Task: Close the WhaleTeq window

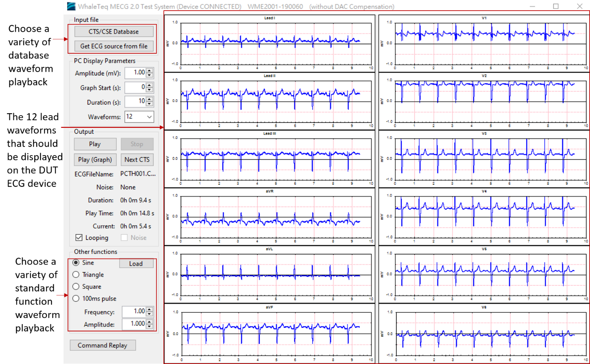Action: tap(579, 7)
